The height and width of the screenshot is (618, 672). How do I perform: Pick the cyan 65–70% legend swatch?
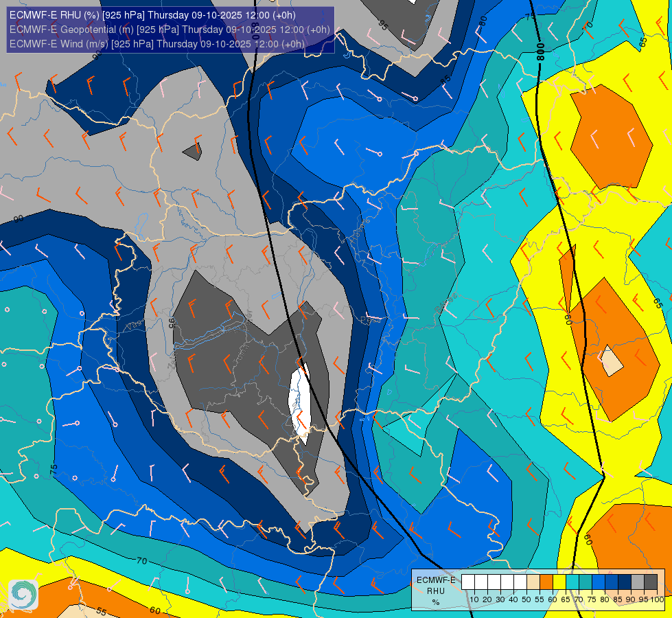(572, 582)
